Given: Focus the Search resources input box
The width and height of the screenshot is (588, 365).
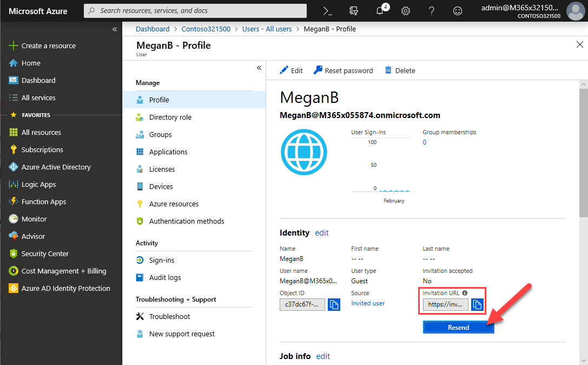Looking at the screenshot, I should [195, 11].
